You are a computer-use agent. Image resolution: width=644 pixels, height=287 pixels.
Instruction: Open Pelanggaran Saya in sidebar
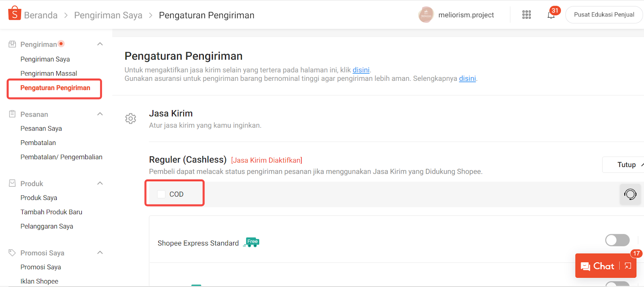[47, 226]
